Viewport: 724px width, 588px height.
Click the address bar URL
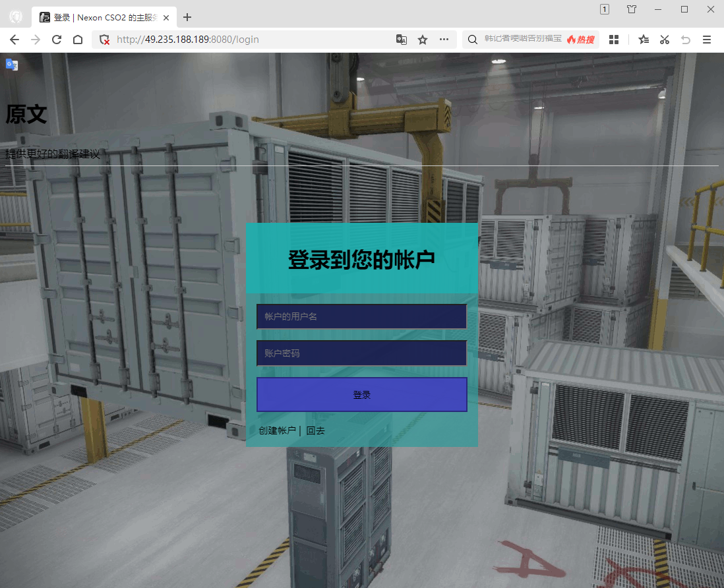[188, 40]
